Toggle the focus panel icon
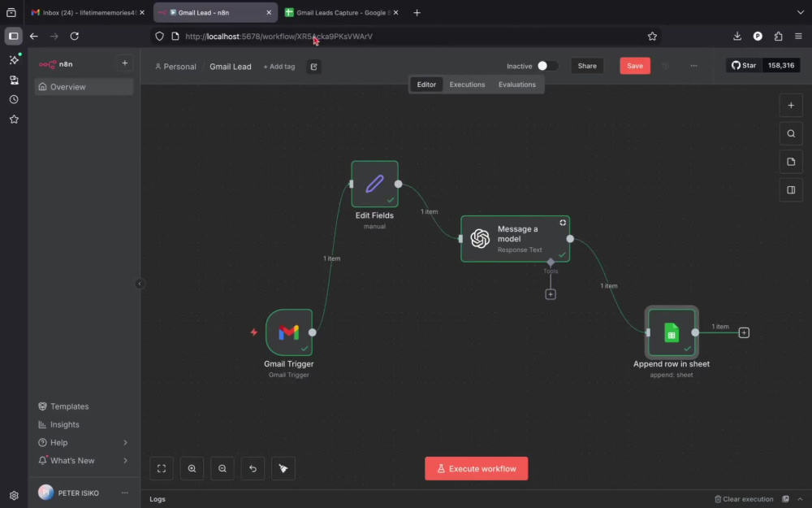The width and height of the screenshot is (812, 508). 791,190
